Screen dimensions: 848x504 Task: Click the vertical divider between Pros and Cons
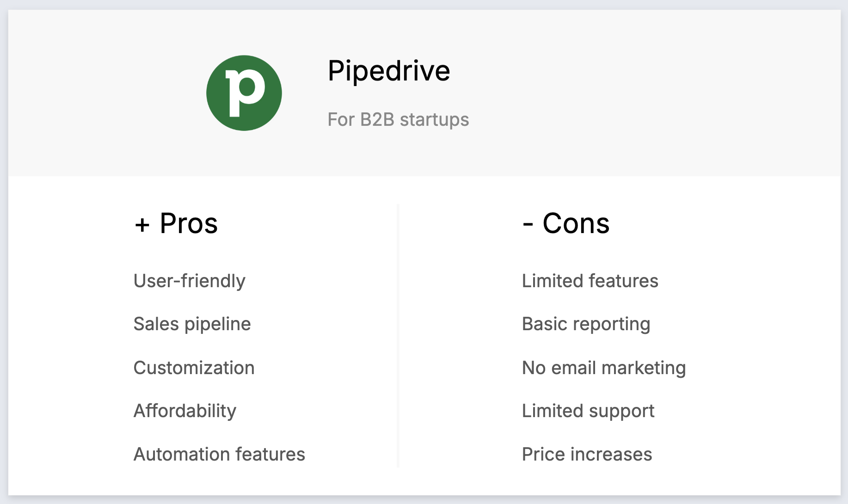coord(398,335)
